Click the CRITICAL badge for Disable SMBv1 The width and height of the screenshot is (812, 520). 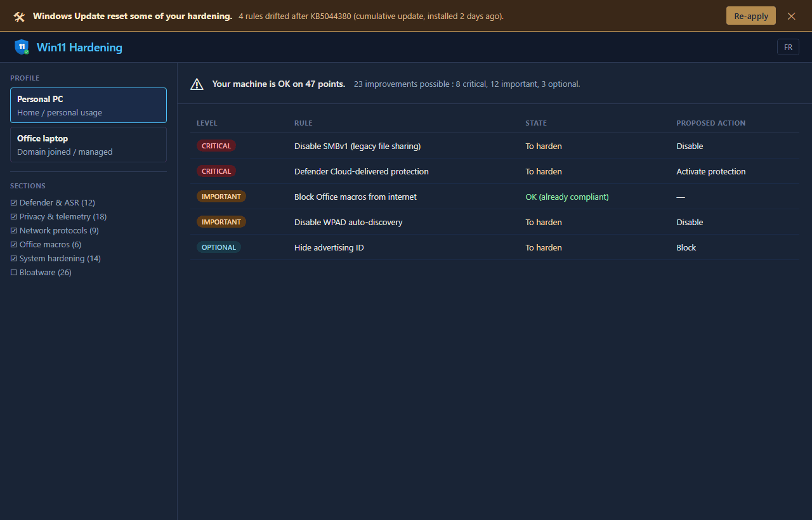click(216, 146)
